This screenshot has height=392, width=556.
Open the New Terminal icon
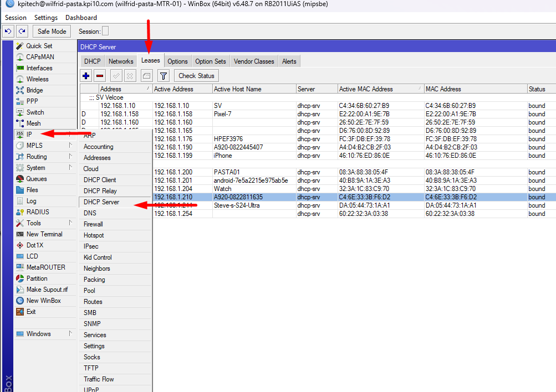[20, 234]
